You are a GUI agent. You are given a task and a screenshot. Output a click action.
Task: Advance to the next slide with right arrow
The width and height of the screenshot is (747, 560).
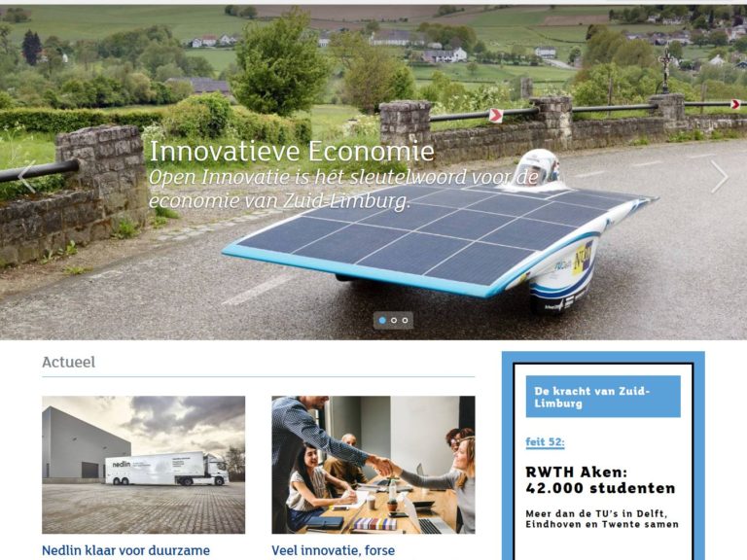point(720,177)
